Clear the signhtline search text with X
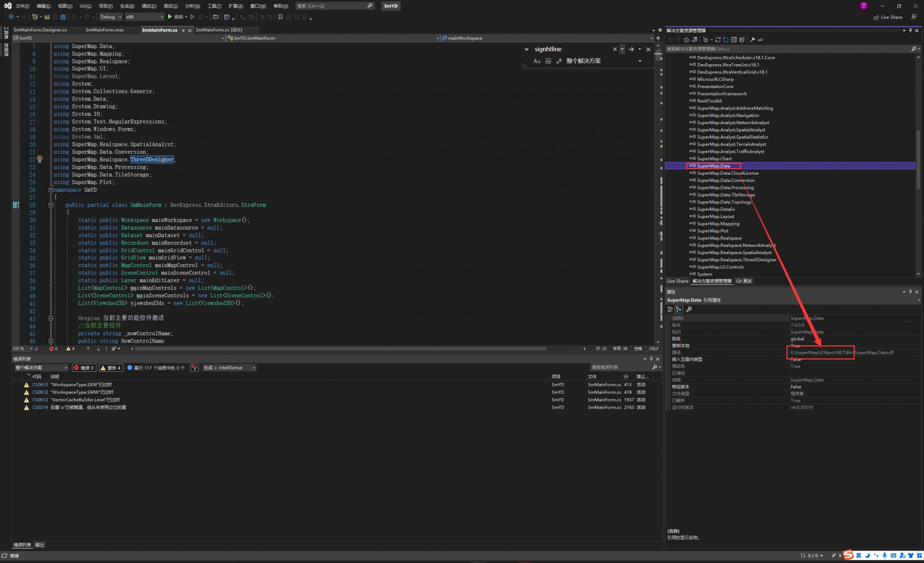Screen dimensions: 924x563 click(x=615, y=49)
